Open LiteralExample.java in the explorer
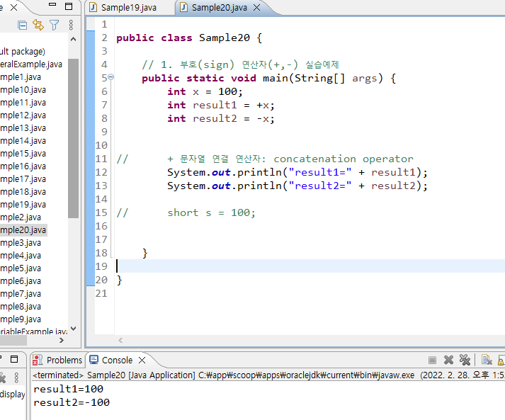505x420 pixels. click(31, 64)
